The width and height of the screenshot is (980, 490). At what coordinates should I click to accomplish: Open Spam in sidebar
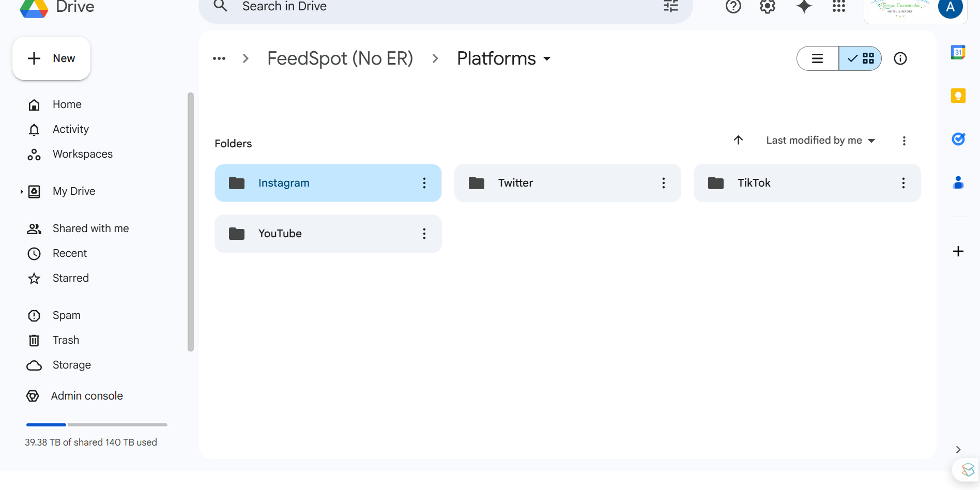click(67, 315)
